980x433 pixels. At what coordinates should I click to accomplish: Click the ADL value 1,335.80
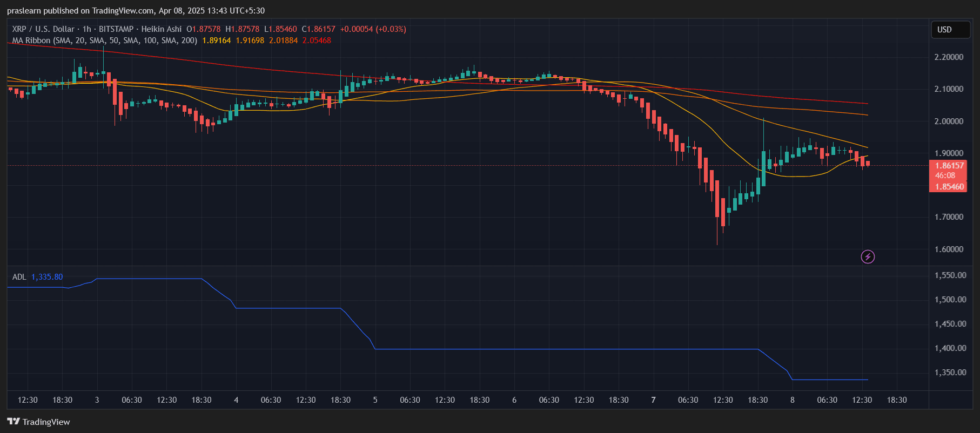pyautogui.click(x=47, y=277)
